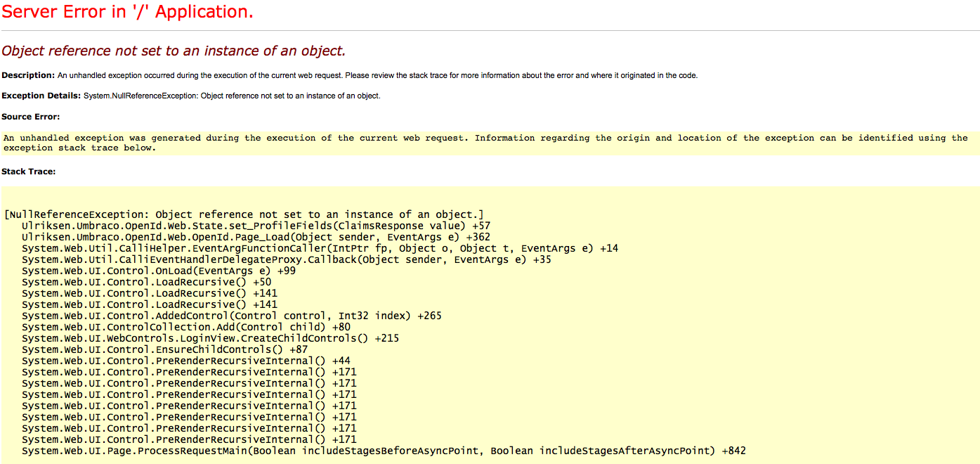
Task: Click the bold "Stack Trace:" label
Action: coord(29,172)
